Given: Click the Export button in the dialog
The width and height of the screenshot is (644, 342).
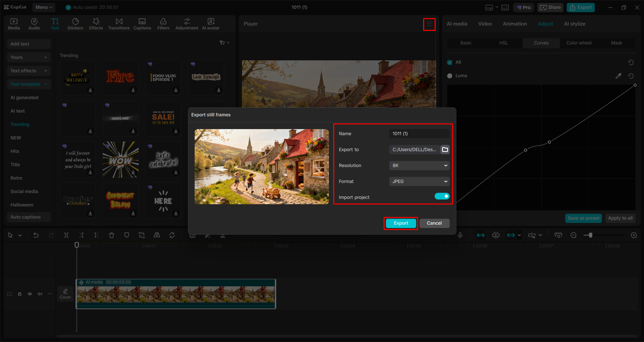Looking at the screenshot, I should pyautogui.click(x=400, y=223).
